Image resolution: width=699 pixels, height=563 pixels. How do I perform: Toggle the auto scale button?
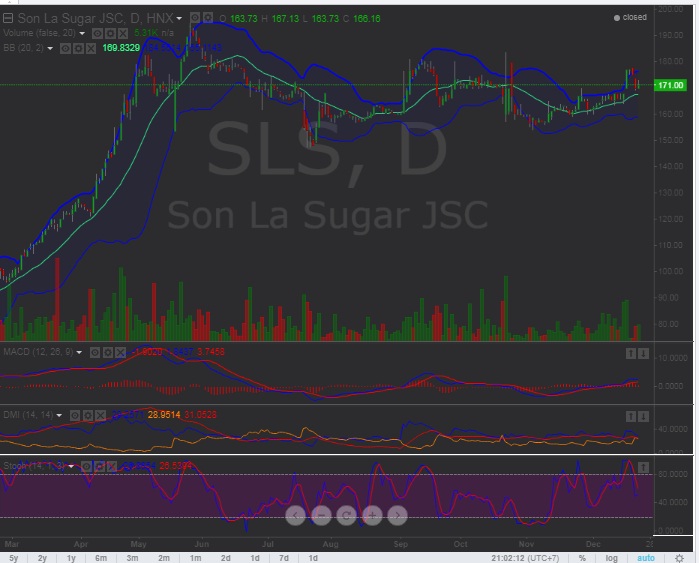pyautogui.click(x=646, y=558)
